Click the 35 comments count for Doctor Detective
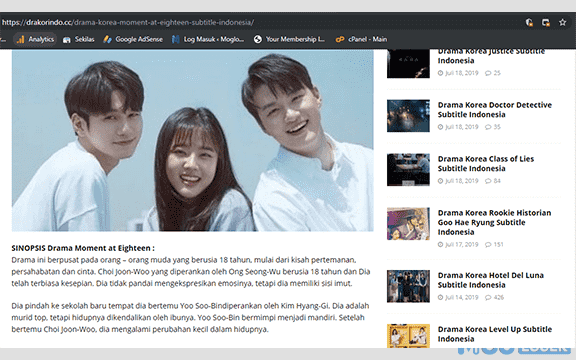 point(493,127)
